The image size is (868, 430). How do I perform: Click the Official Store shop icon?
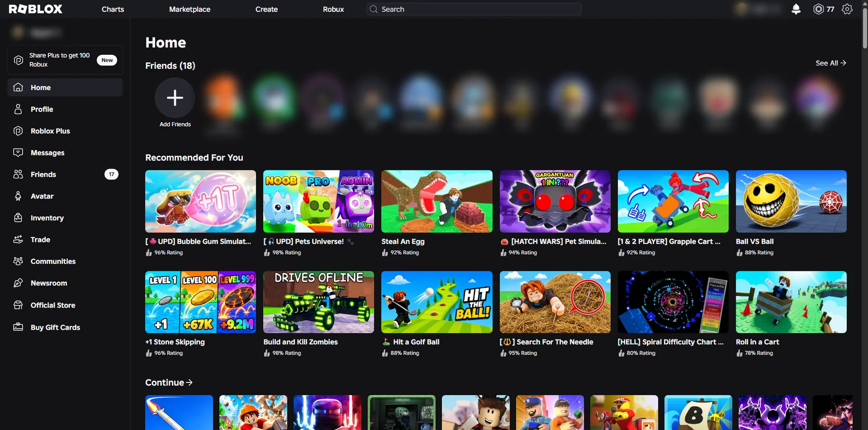click(18, 305)
